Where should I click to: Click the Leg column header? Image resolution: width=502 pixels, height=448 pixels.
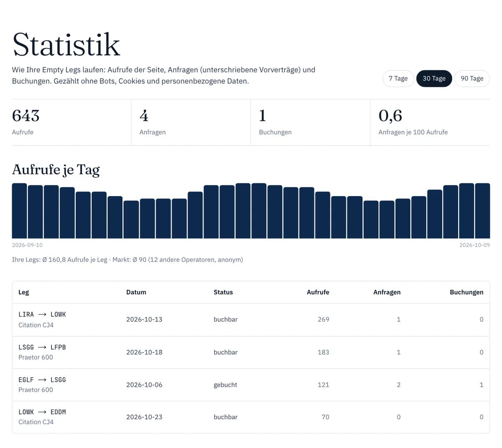tap(23, 292)
